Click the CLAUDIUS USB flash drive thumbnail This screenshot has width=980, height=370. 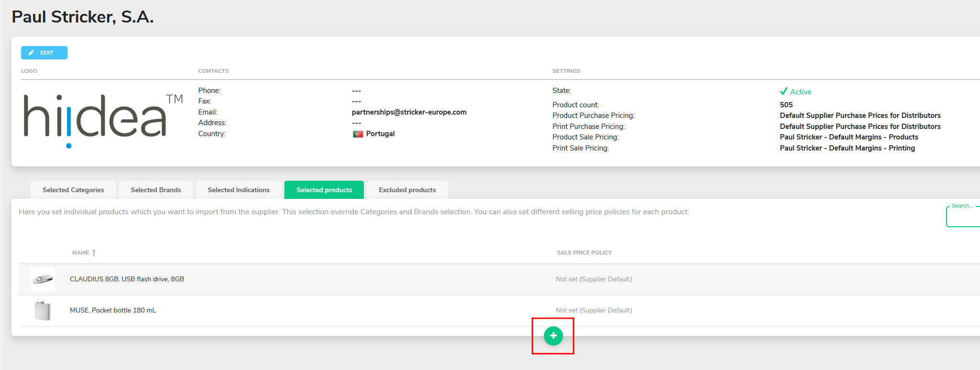[x=43, y=279]
